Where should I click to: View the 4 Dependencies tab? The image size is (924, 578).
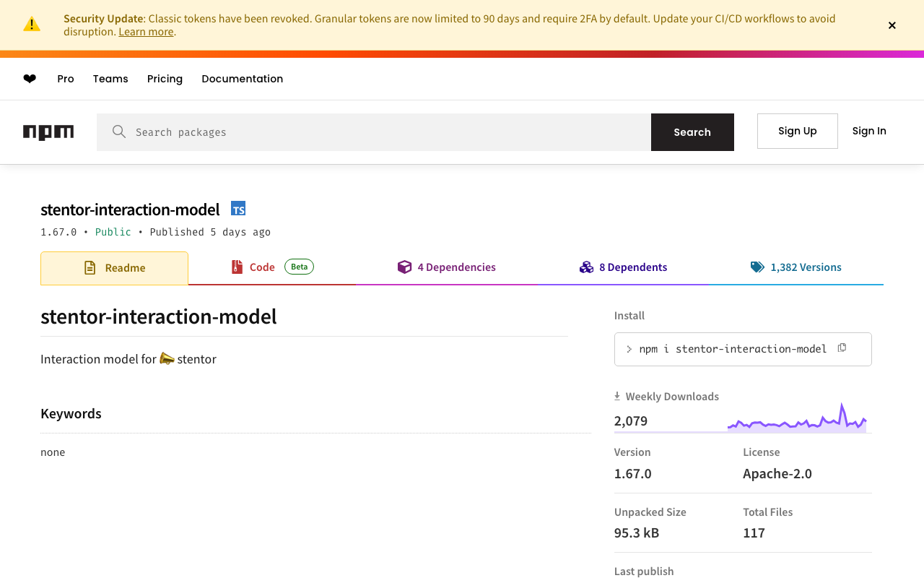[447, 267]
